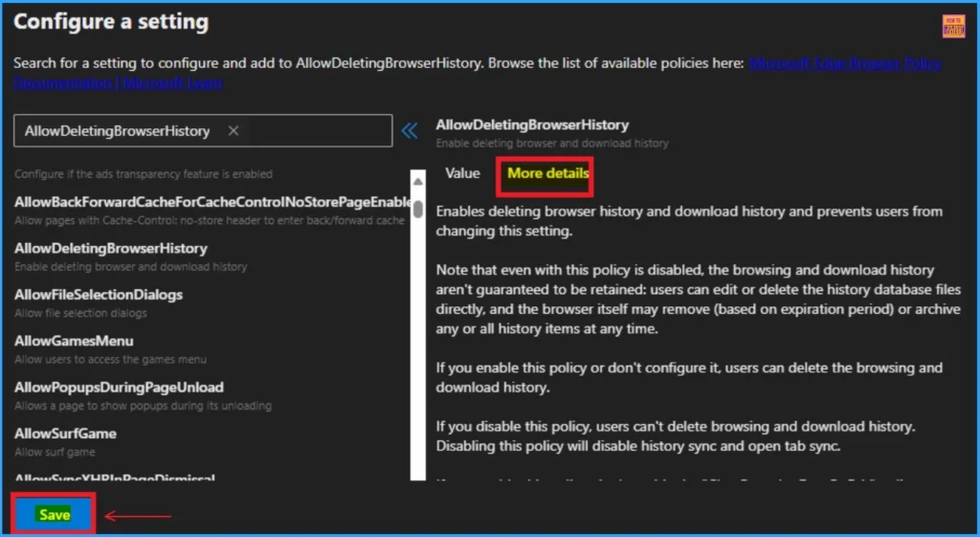Click the settings list scrollbar thumb
Screen dimensions: 980x537
[417, 209]
